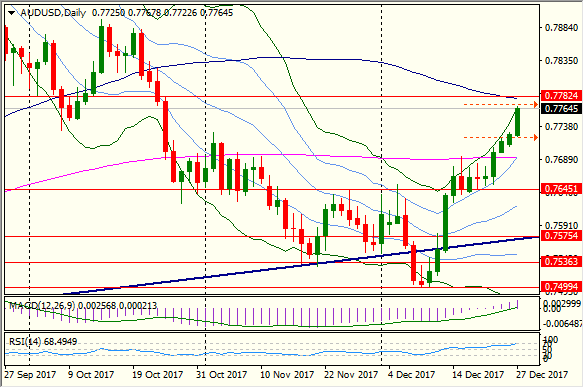The height and width of the screenshot is (388, 584).
Task: Click the 0.75363 price level label
Action: coord(561,261)
